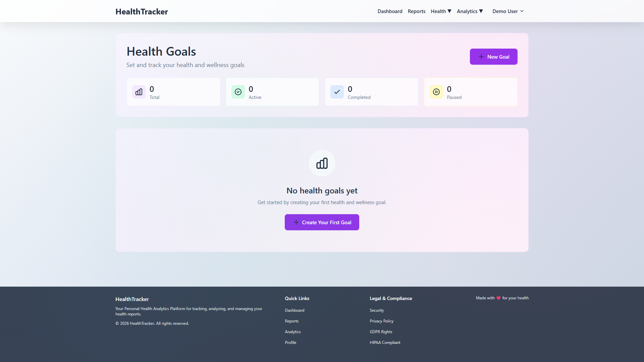Click the GDPR Rights link in footer
Image resolution: width=644 pixels, height=362 pixels.
pyautogui.click(x=381, y=331)
